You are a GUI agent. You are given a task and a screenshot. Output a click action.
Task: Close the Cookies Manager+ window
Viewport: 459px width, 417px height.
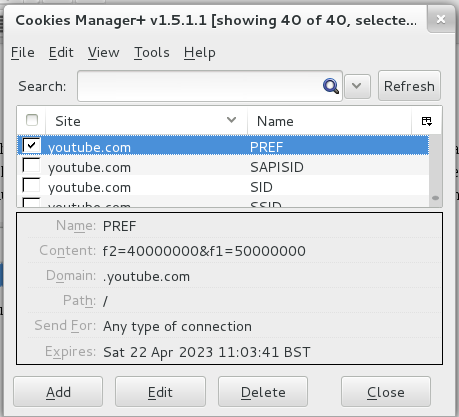coord(441,19)
